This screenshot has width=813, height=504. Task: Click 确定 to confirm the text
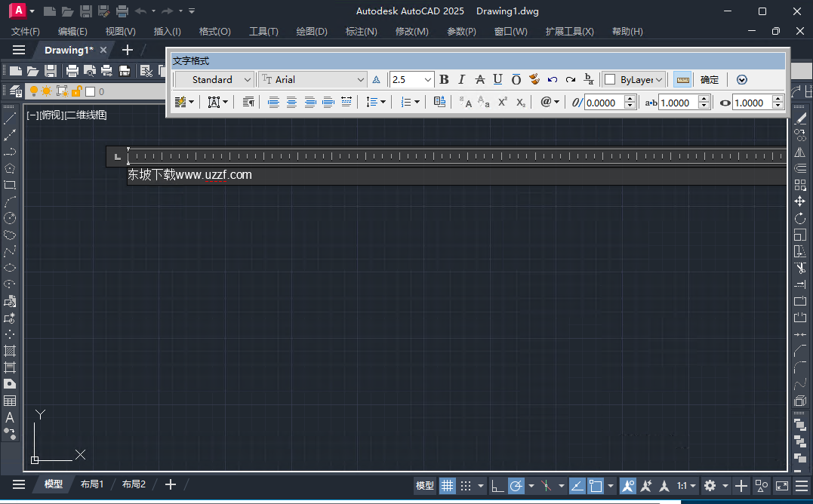point(709,79)
